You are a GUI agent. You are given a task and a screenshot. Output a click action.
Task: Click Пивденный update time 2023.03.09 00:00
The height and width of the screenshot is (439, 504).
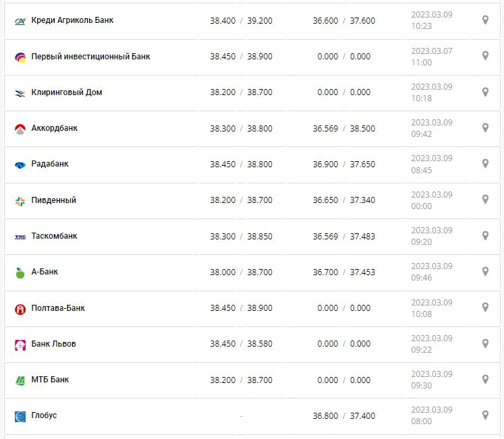[432, 200]
